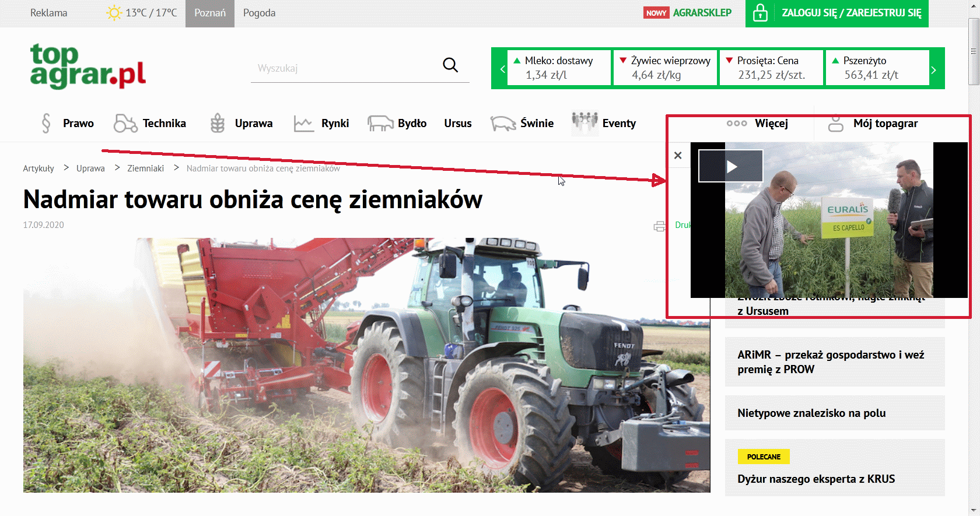Open the Rynki menu section

335,124
